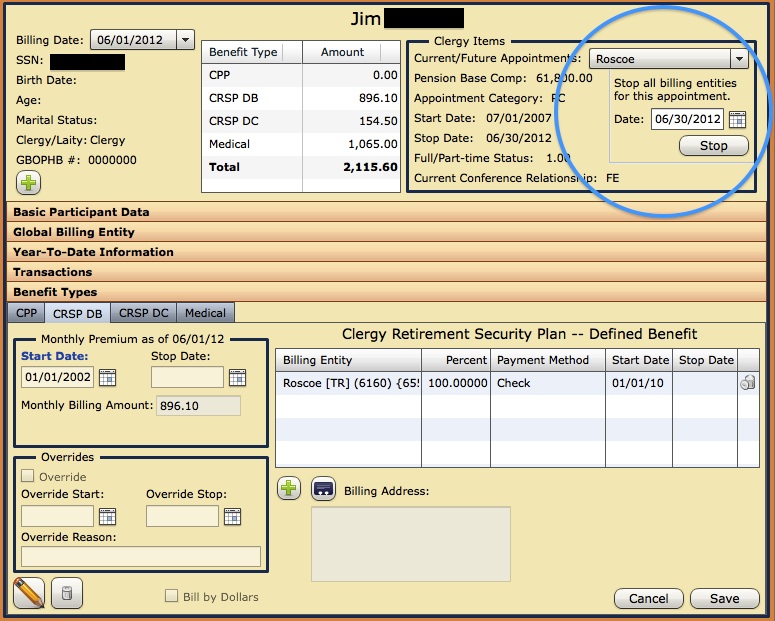Collapse the Benefit Types section
775x621 pixels.
(x=386, y=292)
